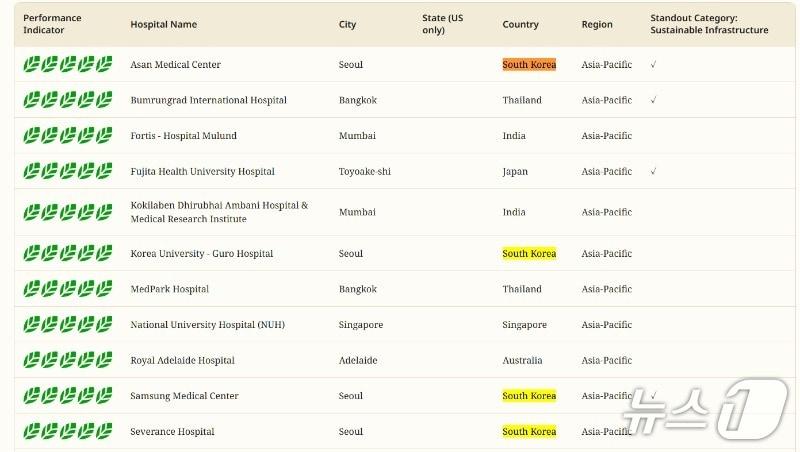Click the Region column header

597,24
